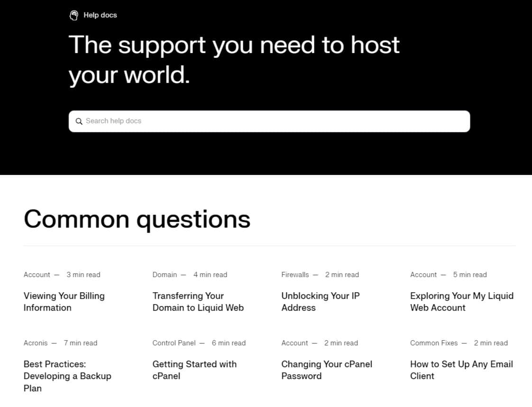This screenshot has width=532, height=407.
Task: Focus the Search help docs field
Action: coord(275,121)
